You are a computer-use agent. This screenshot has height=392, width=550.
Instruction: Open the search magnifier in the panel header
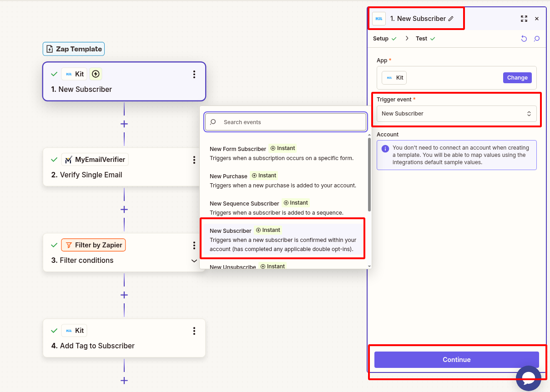pyautogui.click(x=537, y=39)
